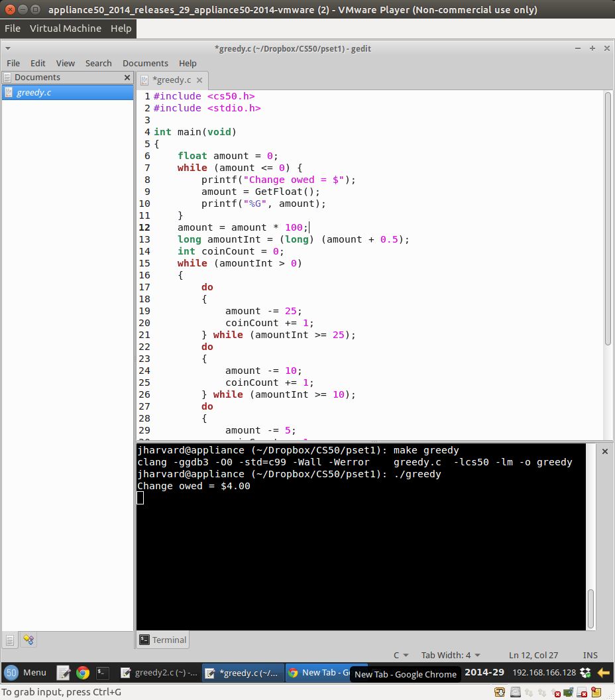
Task: Open gedit's File menu
Action: click(x=13, y=63)
